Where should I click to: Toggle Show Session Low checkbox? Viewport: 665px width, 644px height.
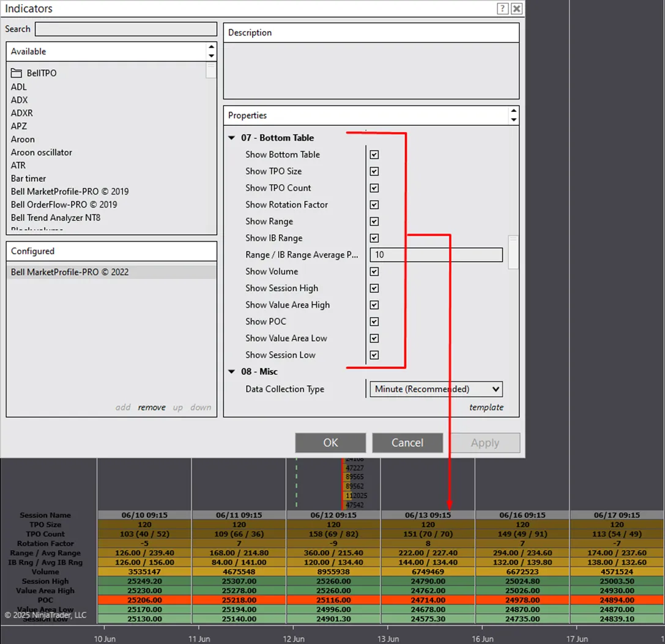[374, 355]
